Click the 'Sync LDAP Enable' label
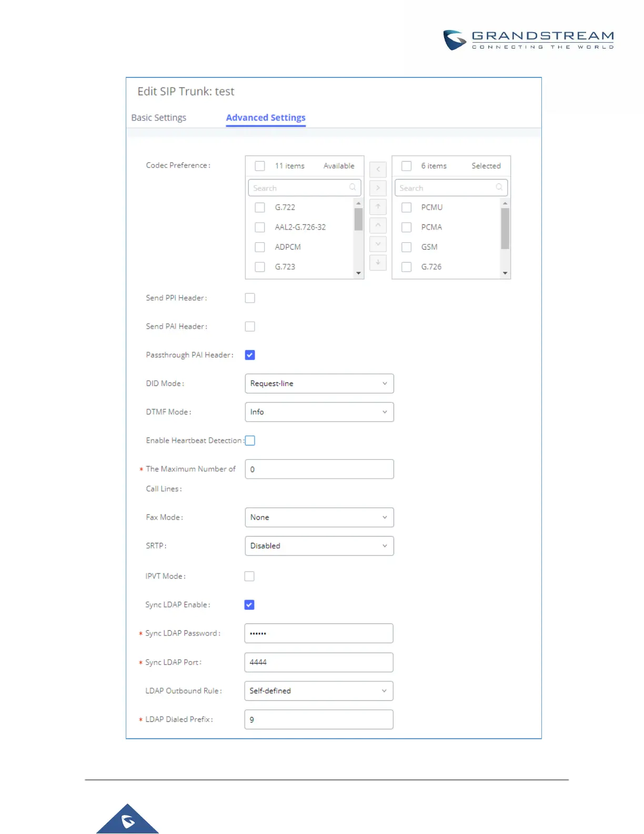 point(178,605)
